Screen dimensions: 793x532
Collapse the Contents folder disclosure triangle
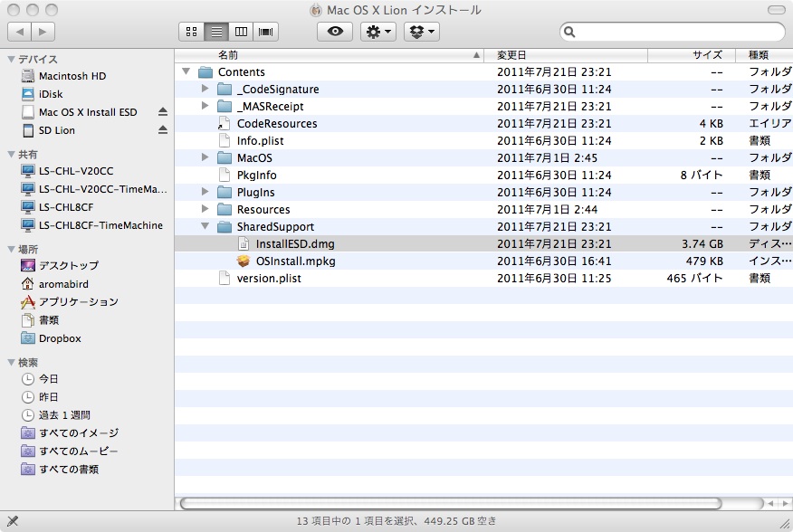pos(187,71)
